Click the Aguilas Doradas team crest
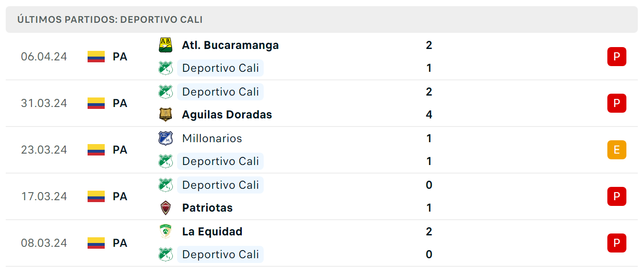Screen dimensions: 644x272 click(x=165, y=115)
